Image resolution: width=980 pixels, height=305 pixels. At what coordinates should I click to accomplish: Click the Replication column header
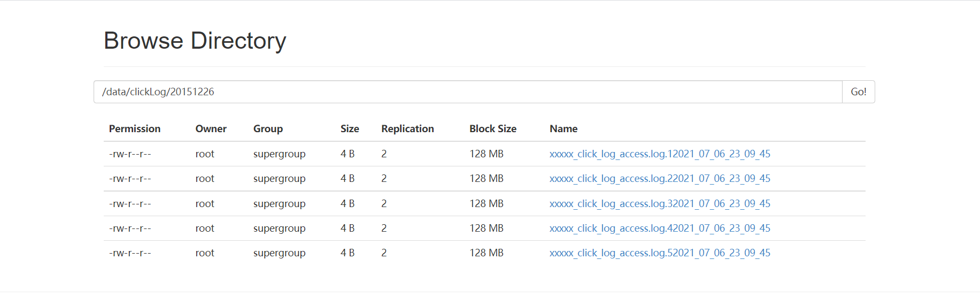(x=407, y=129)
